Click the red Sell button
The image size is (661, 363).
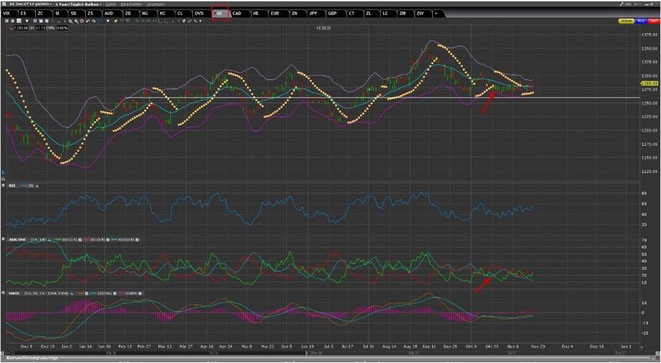(653, 21)
